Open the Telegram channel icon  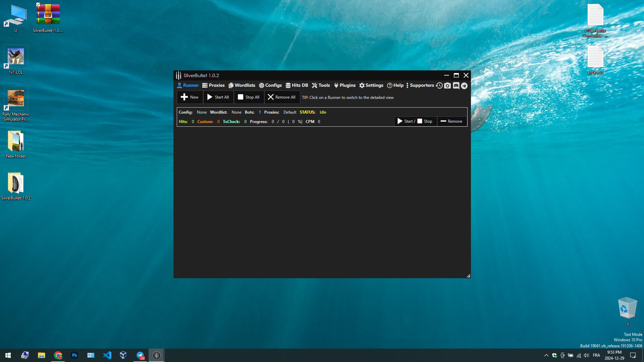click(x=464, y=85)
